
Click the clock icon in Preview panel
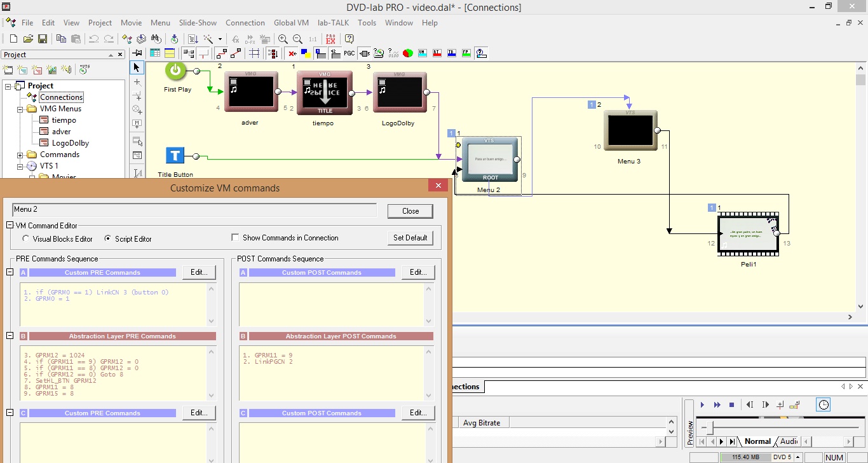pyautogui.click(x=824, y=404)
